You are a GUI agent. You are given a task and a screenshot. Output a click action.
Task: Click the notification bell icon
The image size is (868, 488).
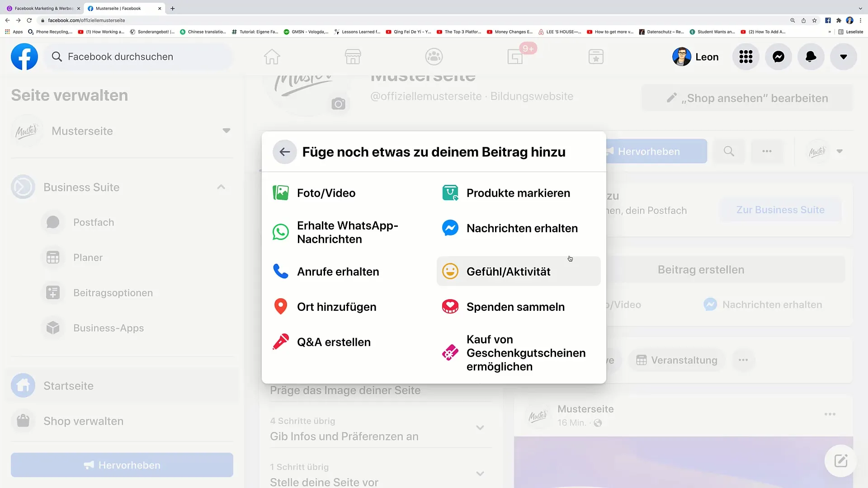[x=811, y=56]
